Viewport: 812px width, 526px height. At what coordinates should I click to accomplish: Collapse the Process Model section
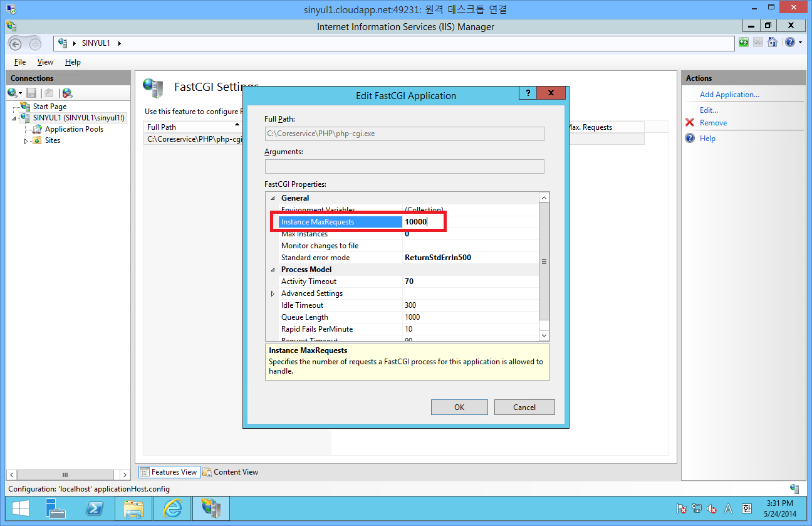(x=273, y=270)
